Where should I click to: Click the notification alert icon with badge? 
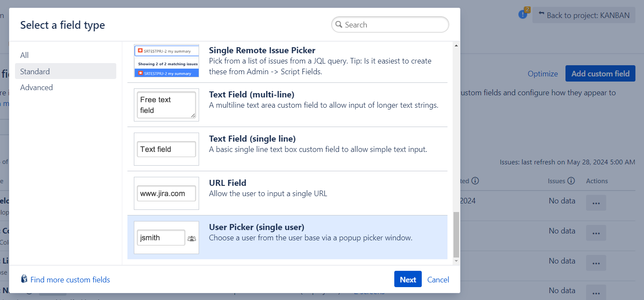point(523,15)
